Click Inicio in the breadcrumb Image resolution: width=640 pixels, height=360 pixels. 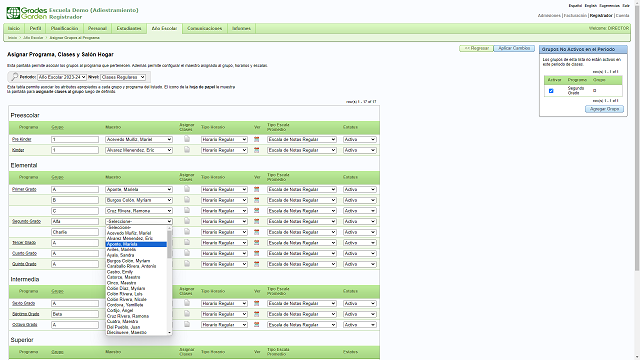(x=12, y=38)
